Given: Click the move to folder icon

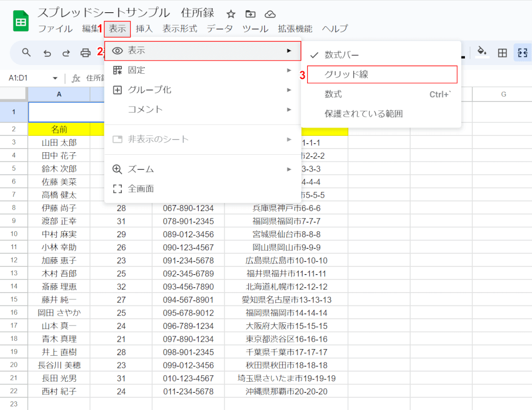Looking at the screenshot, I should 250,14.
